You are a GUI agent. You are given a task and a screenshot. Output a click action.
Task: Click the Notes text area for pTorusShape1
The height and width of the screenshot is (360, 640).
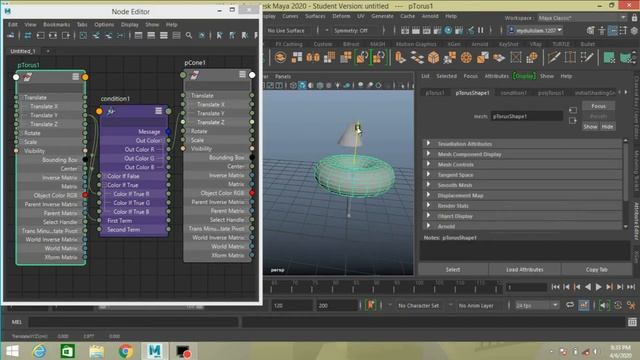[x=525, y=250]
